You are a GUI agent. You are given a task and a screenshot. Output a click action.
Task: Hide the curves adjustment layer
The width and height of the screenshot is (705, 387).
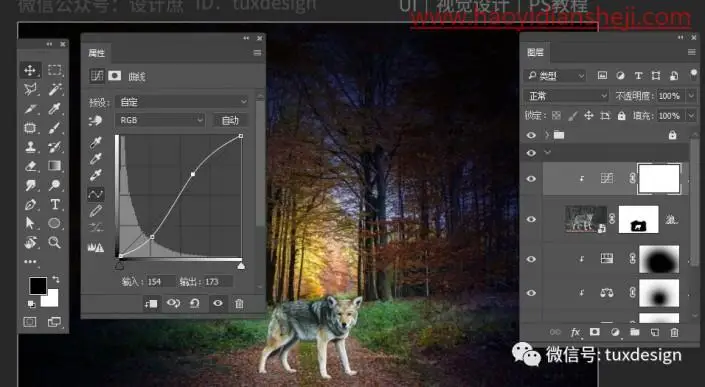tap(531, 179)
